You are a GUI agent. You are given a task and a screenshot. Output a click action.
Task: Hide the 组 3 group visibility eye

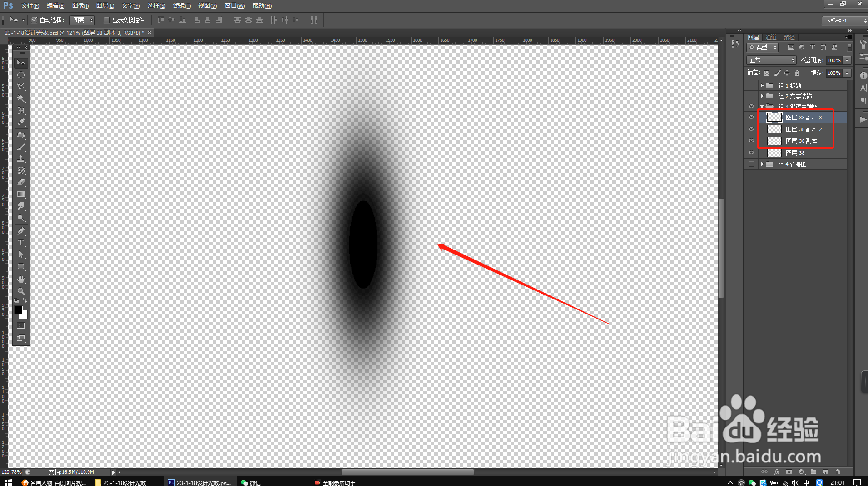pos(751,106)
